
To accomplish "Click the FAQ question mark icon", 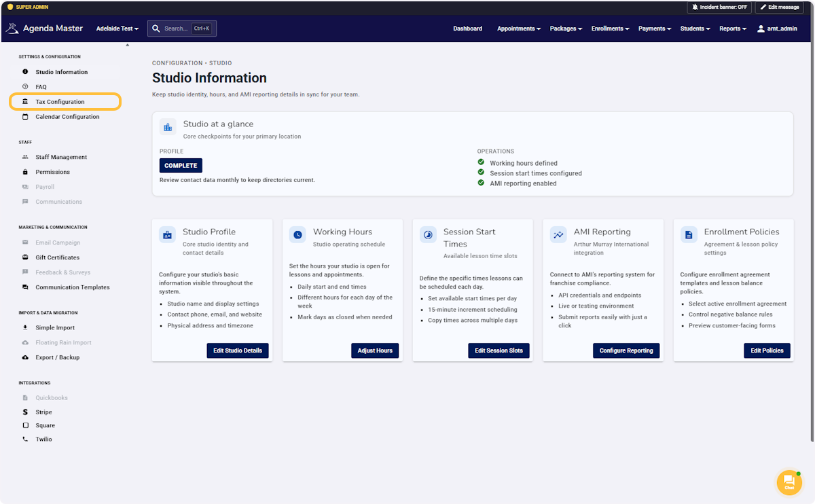I will click(x=25, y=87).
